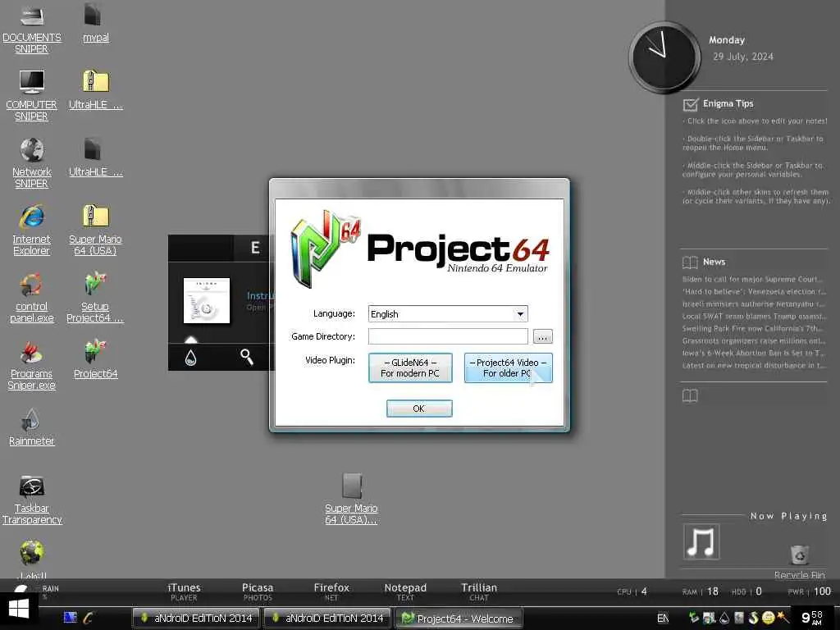Click the Rainmeter droplet tray icon
The width and height of the screenshot is (840, 630).
(724, 619)
